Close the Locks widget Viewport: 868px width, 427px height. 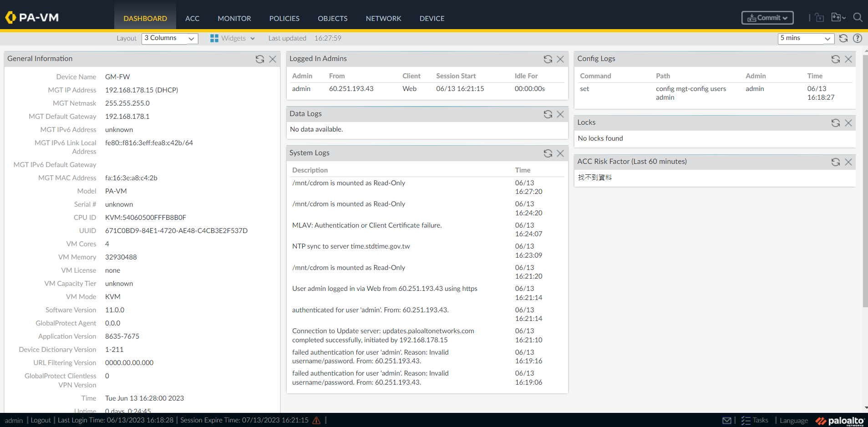click(848, 123)
